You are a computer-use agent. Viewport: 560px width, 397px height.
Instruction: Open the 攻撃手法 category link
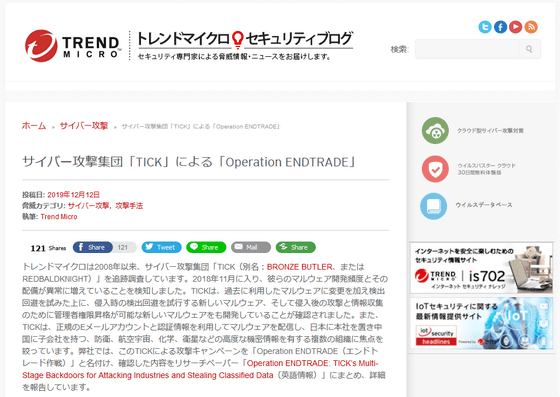[129, 206]
